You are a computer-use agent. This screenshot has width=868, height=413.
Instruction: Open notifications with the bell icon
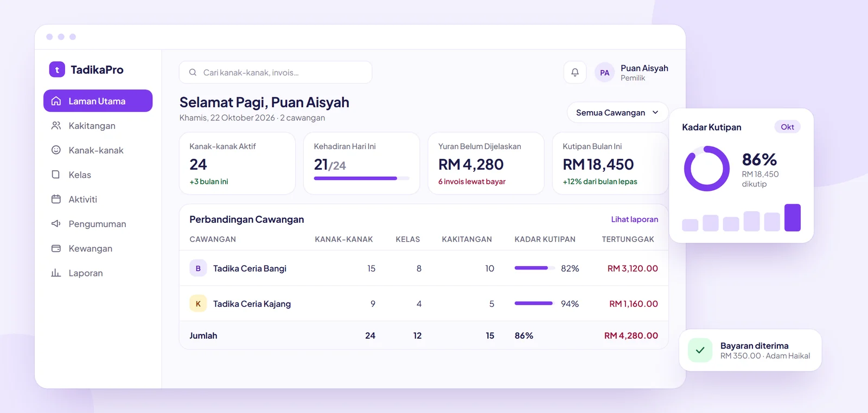(x=575, y=73)
